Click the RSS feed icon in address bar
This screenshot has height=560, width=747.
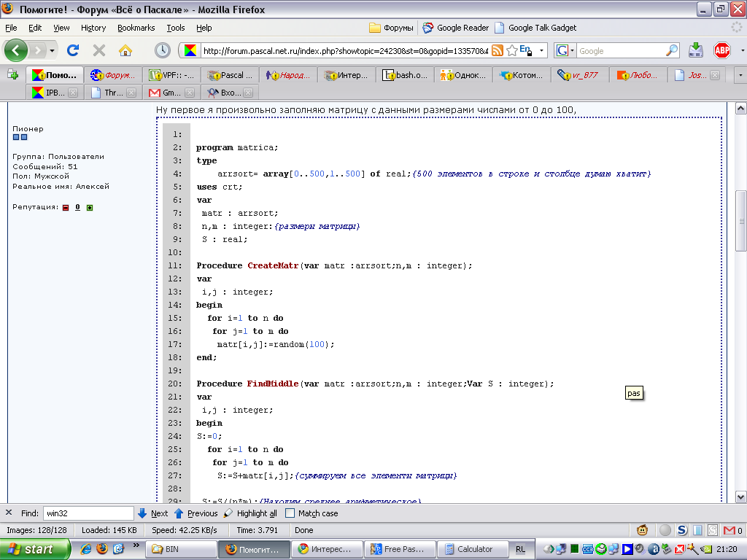tap(498, 50)
